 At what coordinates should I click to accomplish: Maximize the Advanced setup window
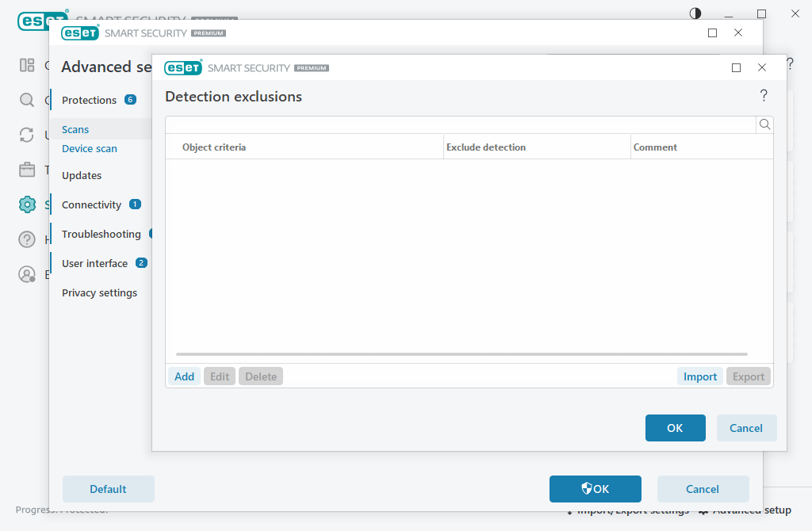point(713,33)
